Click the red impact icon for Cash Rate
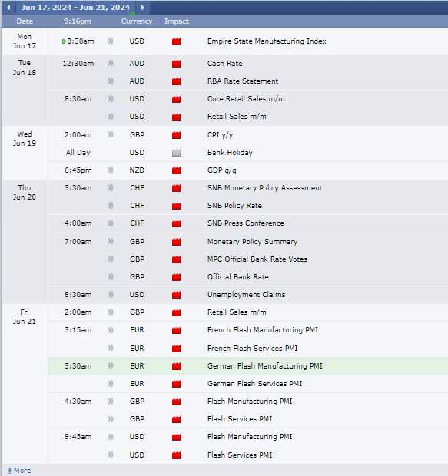This screenshot has width=448, height=476. coord(176,64)
